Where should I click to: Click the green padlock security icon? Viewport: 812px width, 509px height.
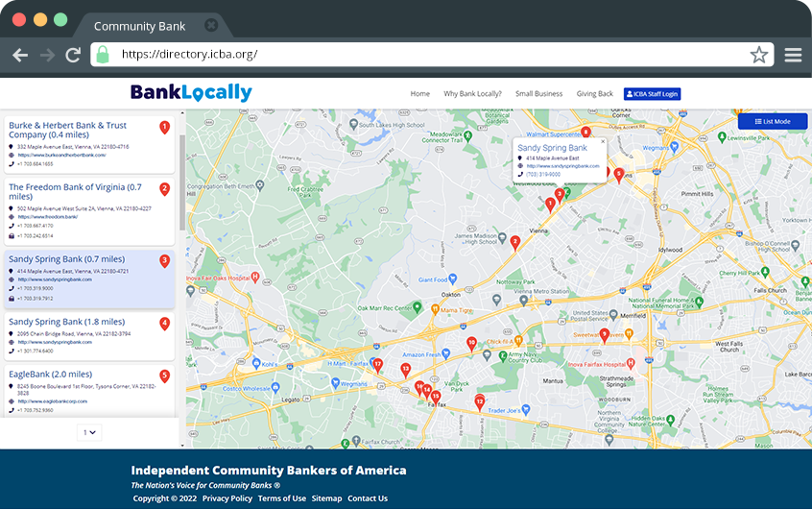click(103, 55)
